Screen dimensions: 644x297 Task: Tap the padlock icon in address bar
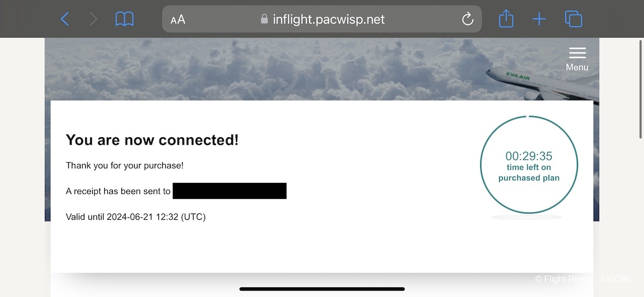(264, 19)
